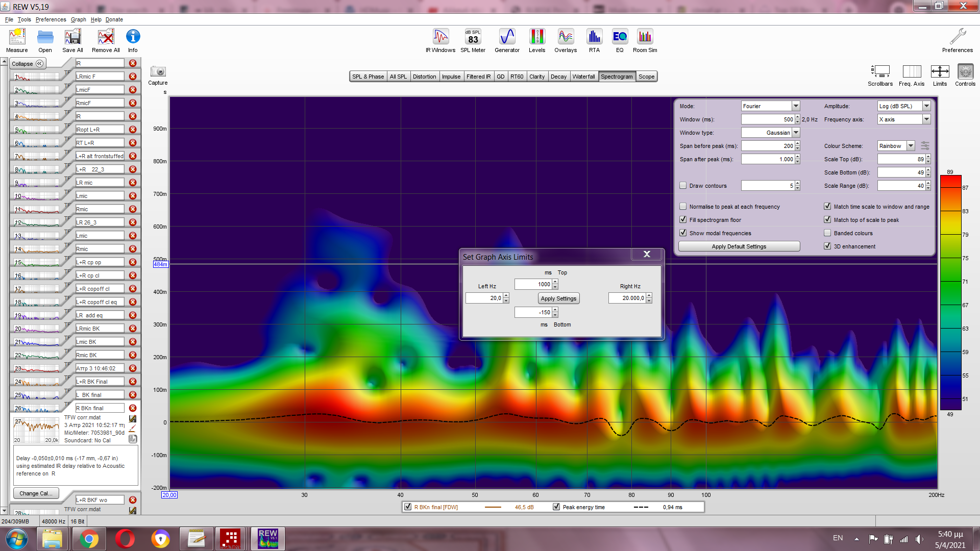Click the Left Hz input field
Screen dimensions: 980x551
pos(484,298)
